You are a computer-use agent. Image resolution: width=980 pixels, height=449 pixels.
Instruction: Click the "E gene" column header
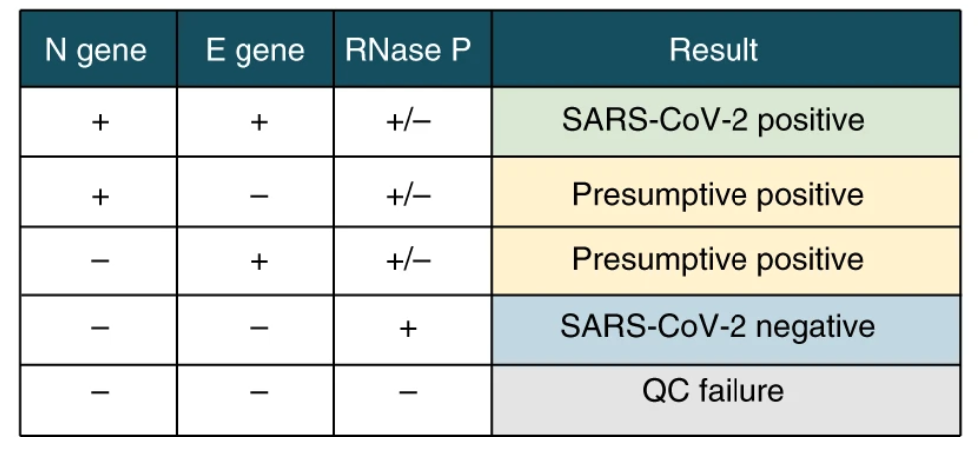[255, 50]
